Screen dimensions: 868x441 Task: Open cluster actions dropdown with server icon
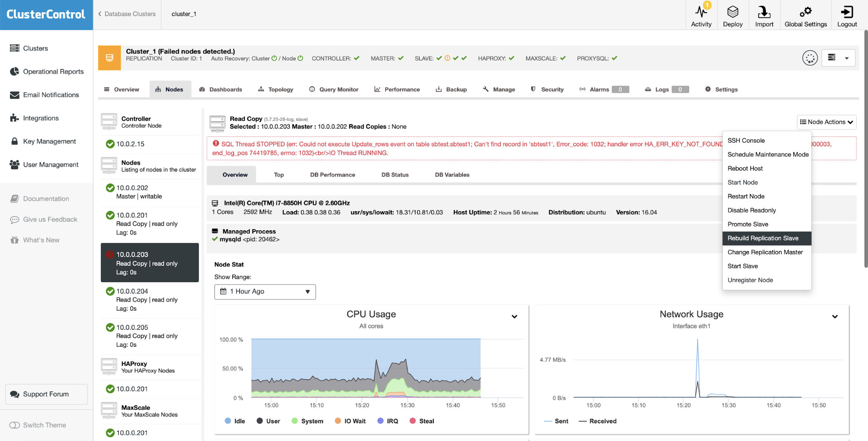pos(838,58)
